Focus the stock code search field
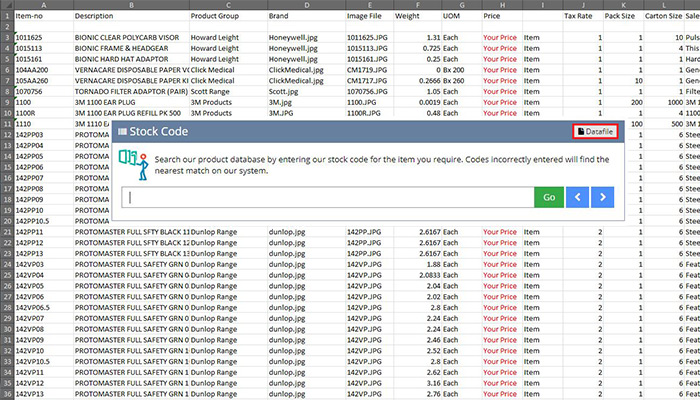 328,197
